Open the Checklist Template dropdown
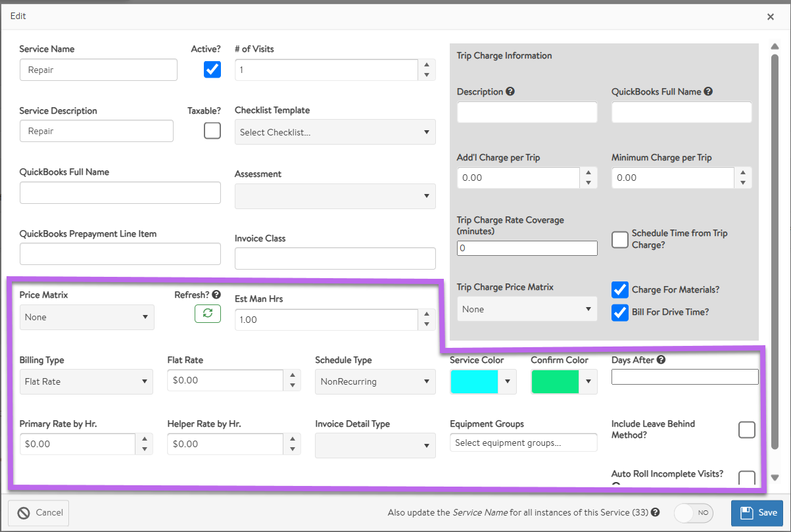This screenshot has width=791, height=532. pyautogui.click(x=335, y=132)
